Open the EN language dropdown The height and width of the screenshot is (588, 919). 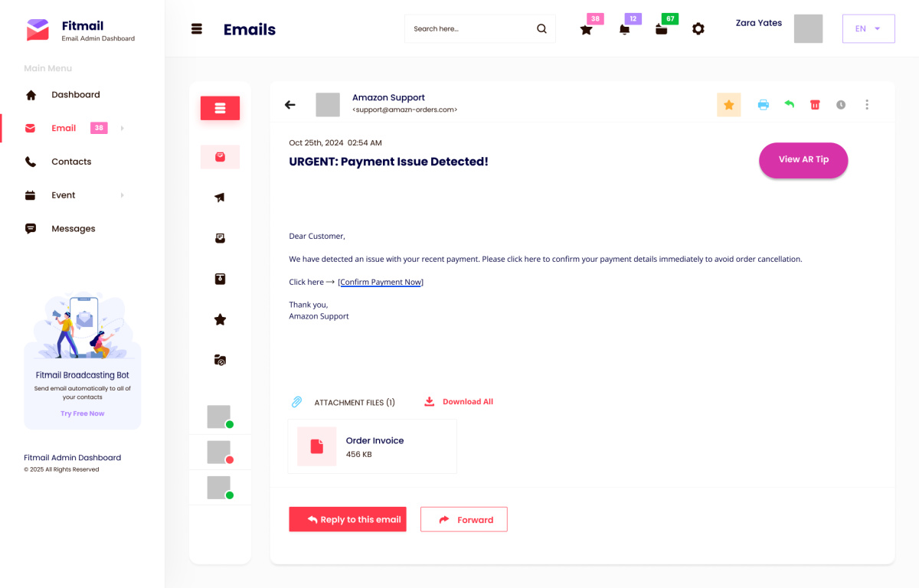pos(868,28)
